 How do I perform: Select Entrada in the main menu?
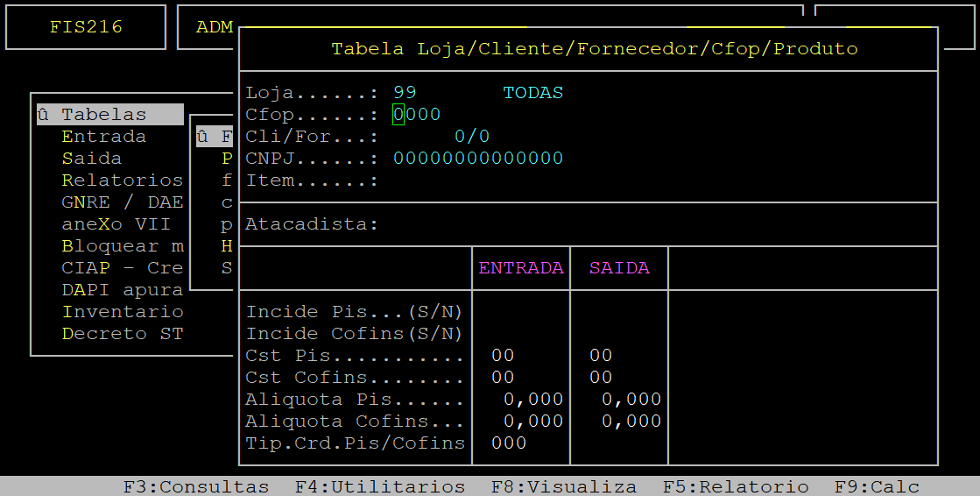(x=103, y=137)
